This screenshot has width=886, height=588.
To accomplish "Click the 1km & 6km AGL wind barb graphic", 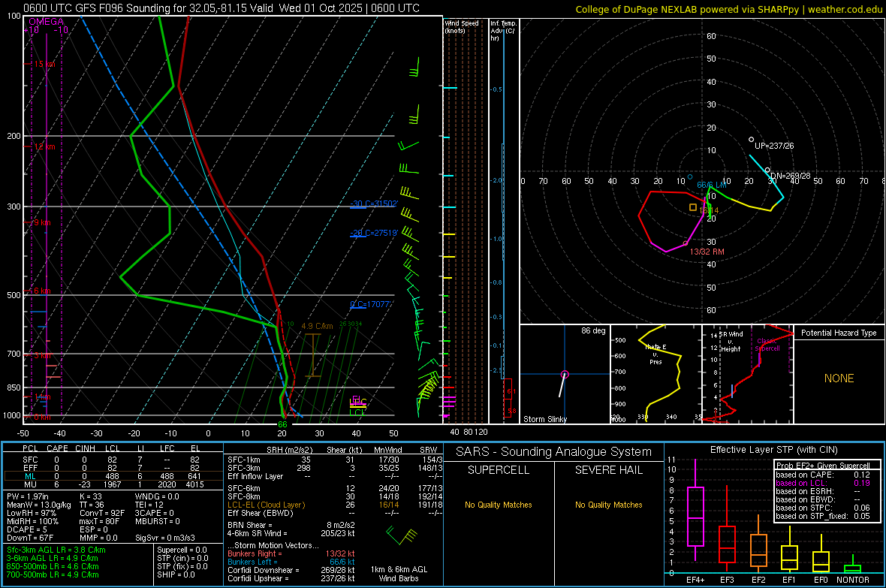I will (x=402, y=534).
